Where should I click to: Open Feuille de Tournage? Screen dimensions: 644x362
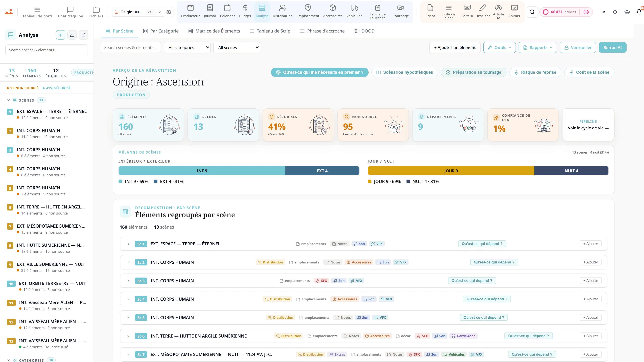[x=378, y=12]
